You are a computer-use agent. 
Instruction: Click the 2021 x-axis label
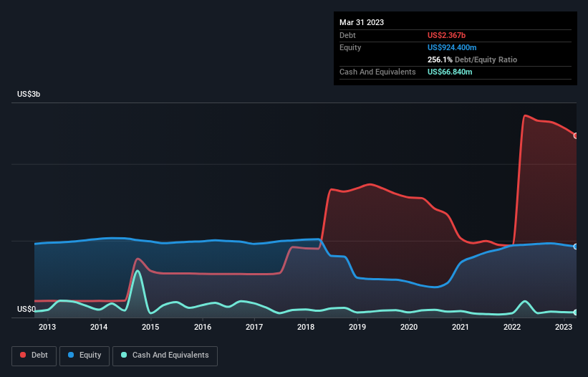pyautogui.click(x=460, y=327)
